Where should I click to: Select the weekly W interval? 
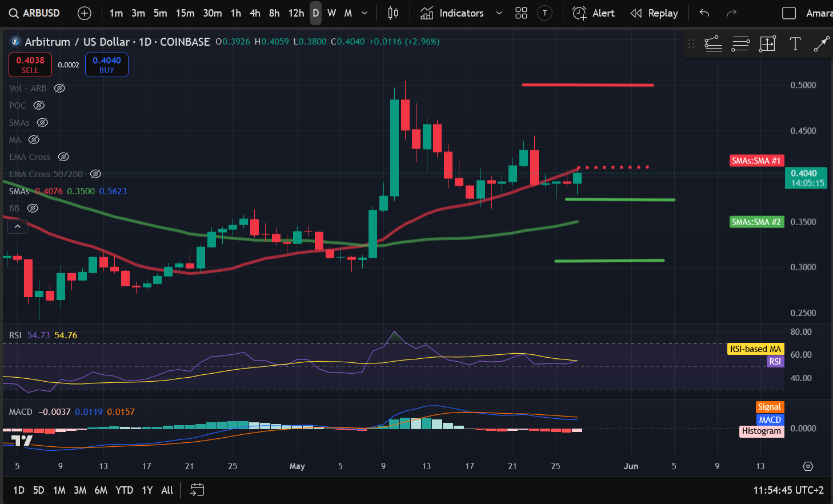click(x=332, y=13)
